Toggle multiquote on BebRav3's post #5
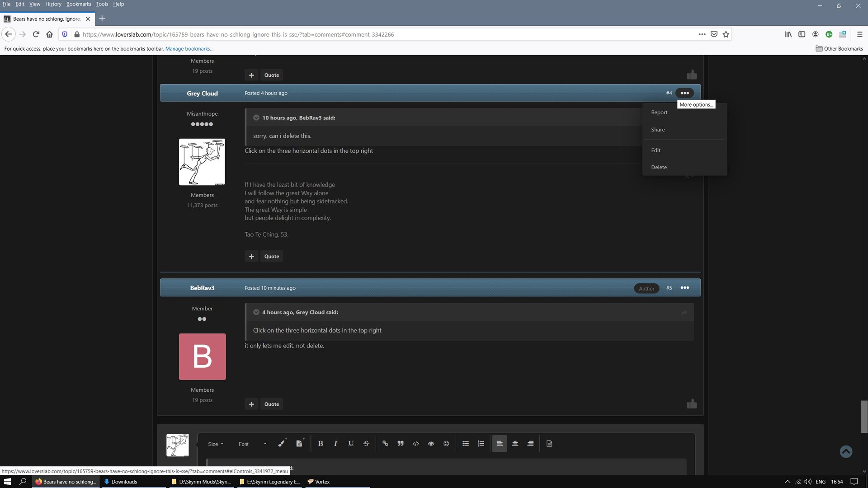 (251, 404)
